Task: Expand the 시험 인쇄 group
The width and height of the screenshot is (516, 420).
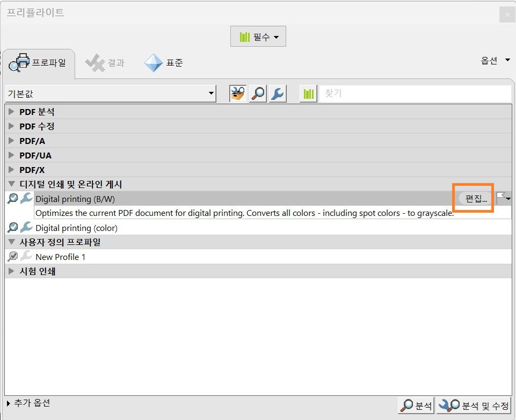Action: 11,271
